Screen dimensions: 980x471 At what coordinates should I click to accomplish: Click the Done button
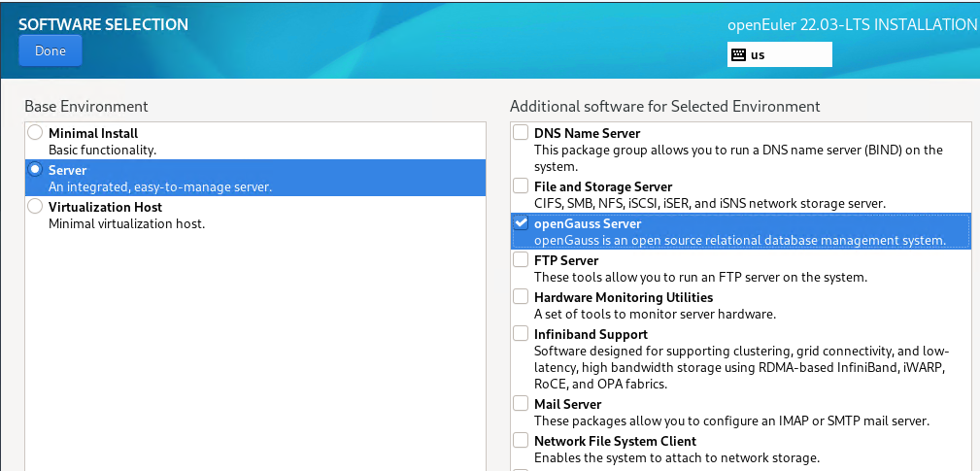point(51,51)
